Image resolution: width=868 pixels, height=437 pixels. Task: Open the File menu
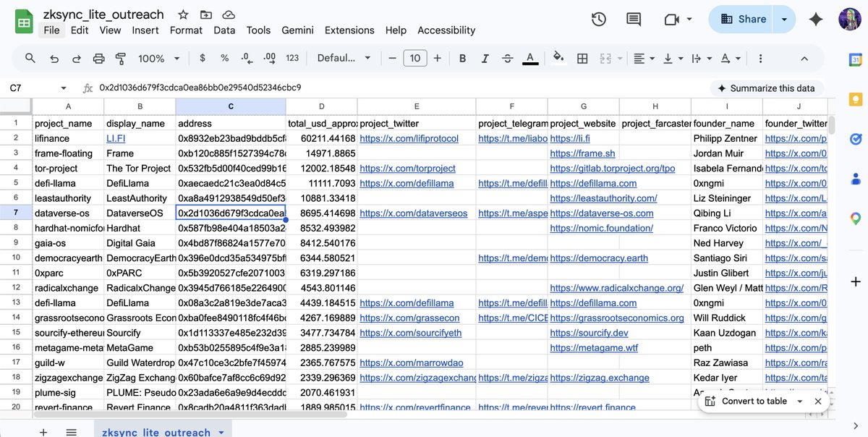click(x=51, y=30)
